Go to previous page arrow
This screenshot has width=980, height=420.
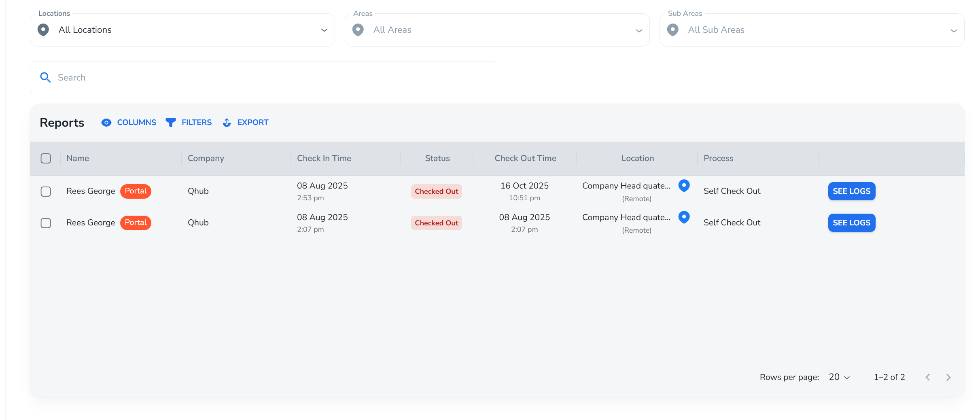pos(928,378)
